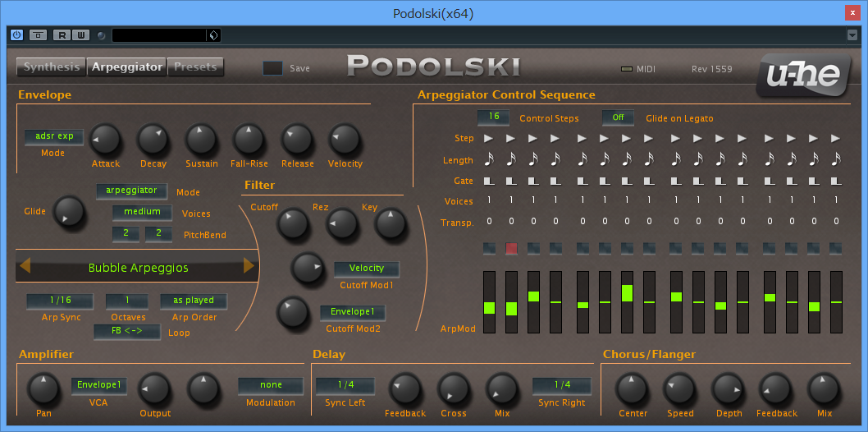Open the delay Sync Right '1/4' selector
The image size is (868, 432).
point(562,385)
